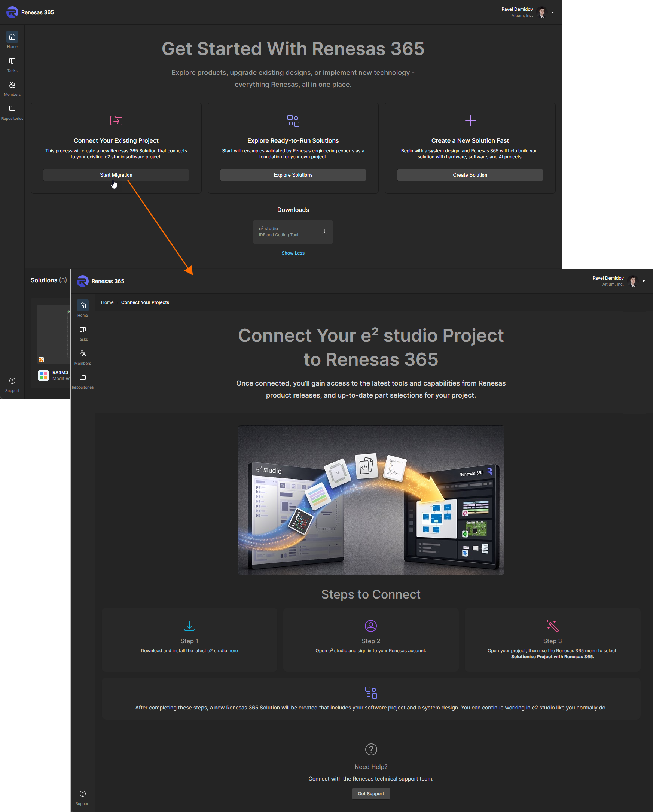653x812 pixels.
Task: Open Tasks in the back window sidebar
Action: 12,65
